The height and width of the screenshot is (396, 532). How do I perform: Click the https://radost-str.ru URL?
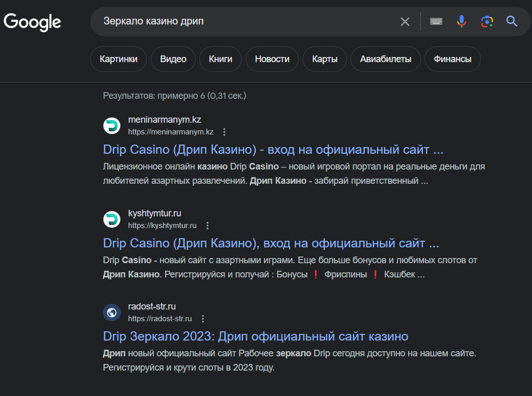coord(160,319)
